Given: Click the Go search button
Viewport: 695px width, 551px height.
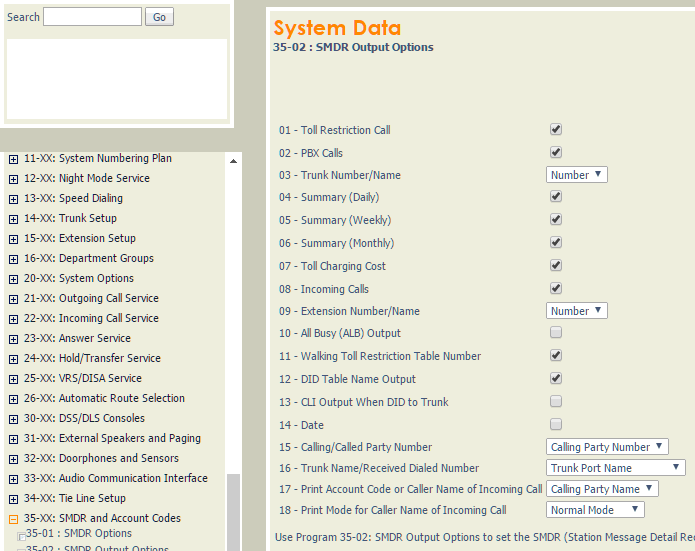Looking at the screenshot, I should tap(160, 17).
